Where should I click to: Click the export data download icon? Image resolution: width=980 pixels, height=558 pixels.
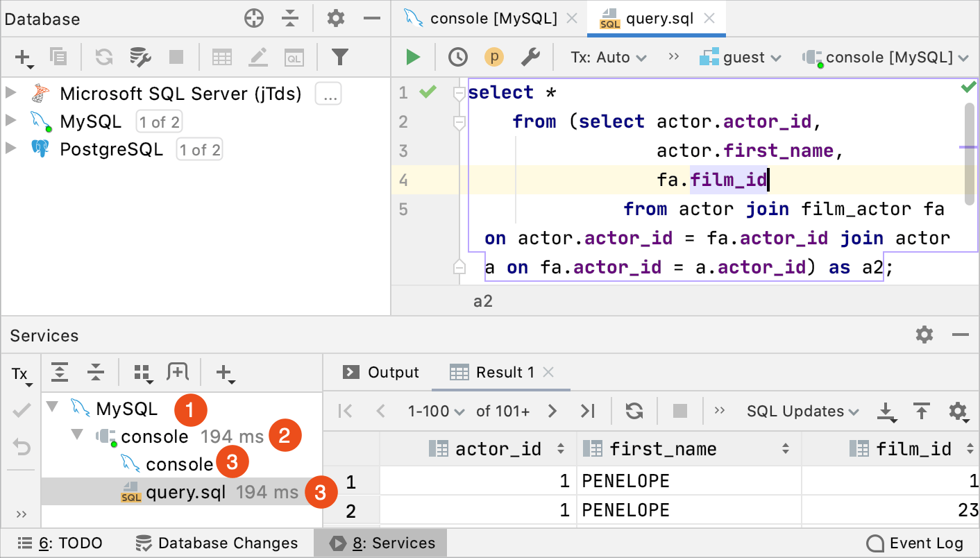pyautogui.click(x=886, y=412)
